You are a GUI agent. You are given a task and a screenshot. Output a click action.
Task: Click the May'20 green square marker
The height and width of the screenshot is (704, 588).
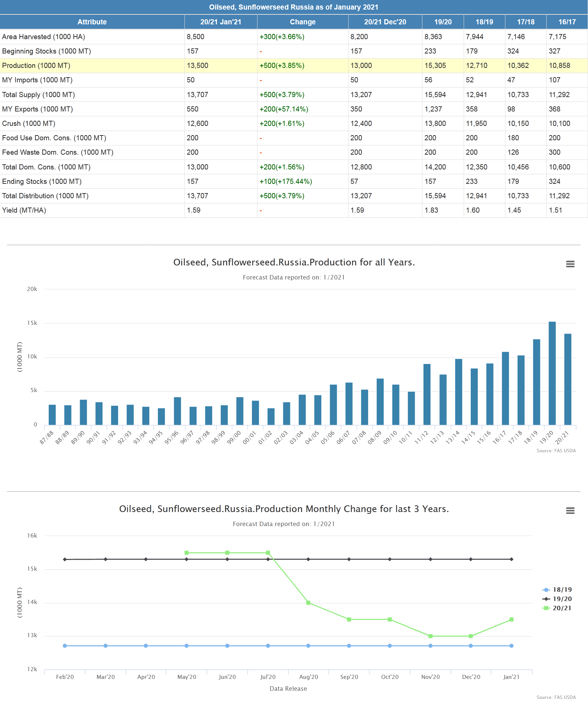click(x=187, y=553)
